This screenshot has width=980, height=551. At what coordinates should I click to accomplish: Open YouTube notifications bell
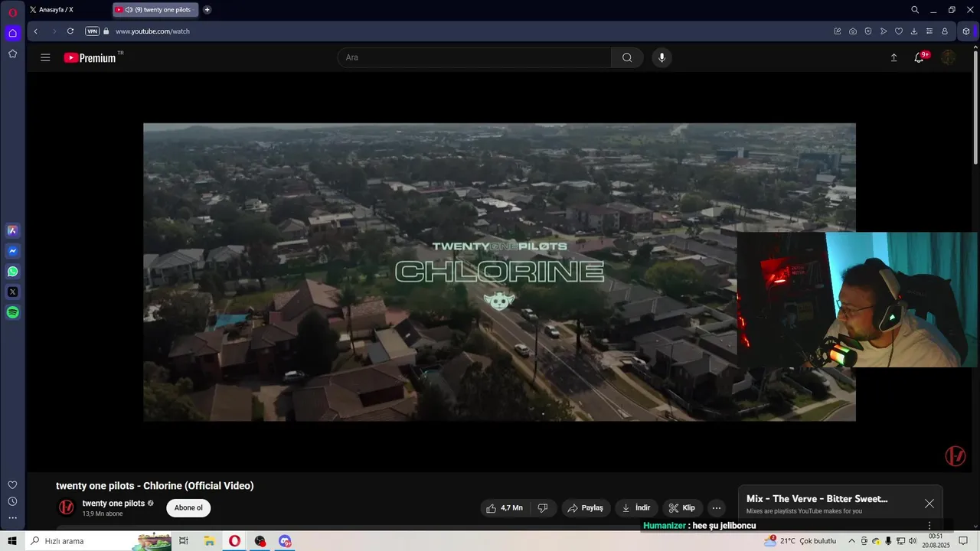919,57
